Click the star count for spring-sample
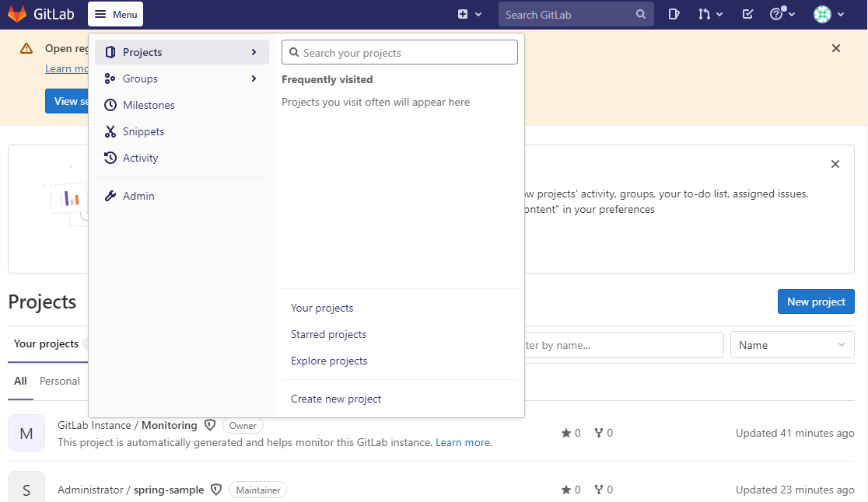The width and height of the screenshot is (868, 502). (x=571, y=490)
